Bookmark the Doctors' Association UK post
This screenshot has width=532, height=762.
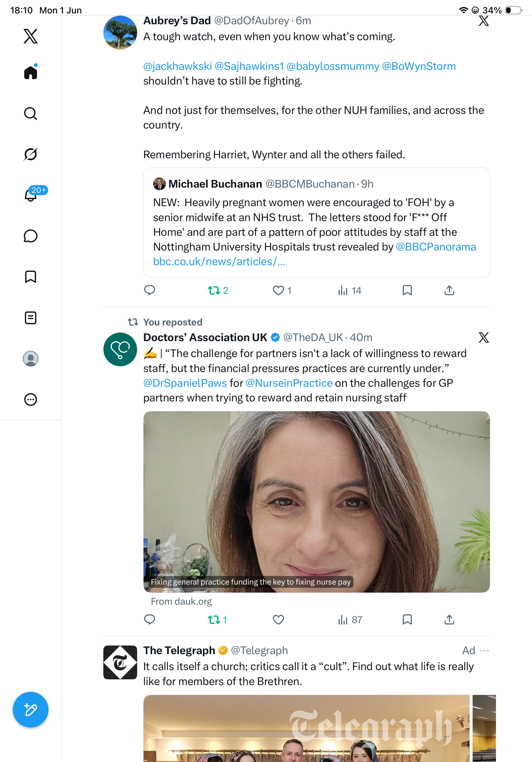pyautogui.click(x=407, y=620)
